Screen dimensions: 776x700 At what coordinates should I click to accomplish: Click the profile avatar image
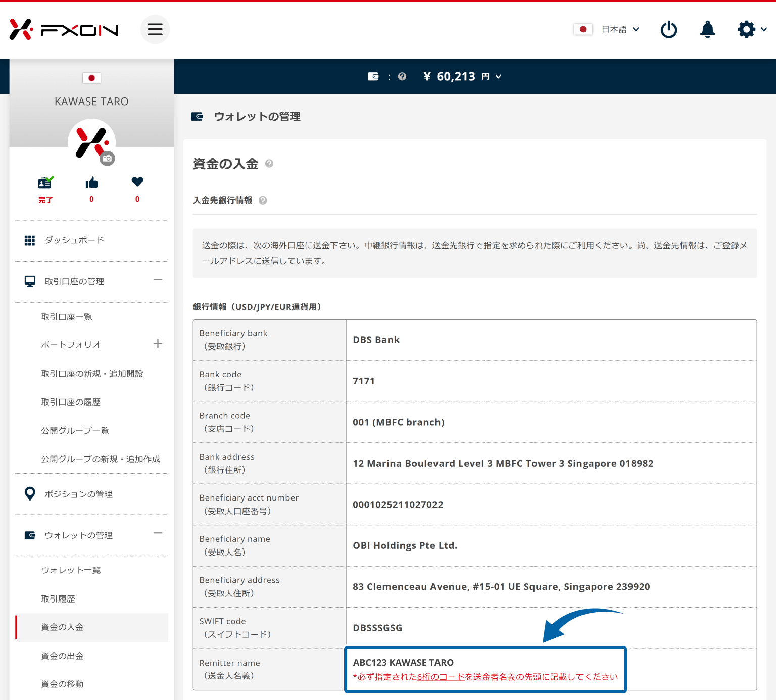coord(91,142)
